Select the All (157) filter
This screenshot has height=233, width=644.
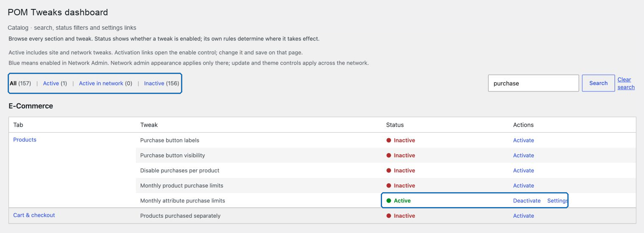pyautogui.click(x=20, y=83)
